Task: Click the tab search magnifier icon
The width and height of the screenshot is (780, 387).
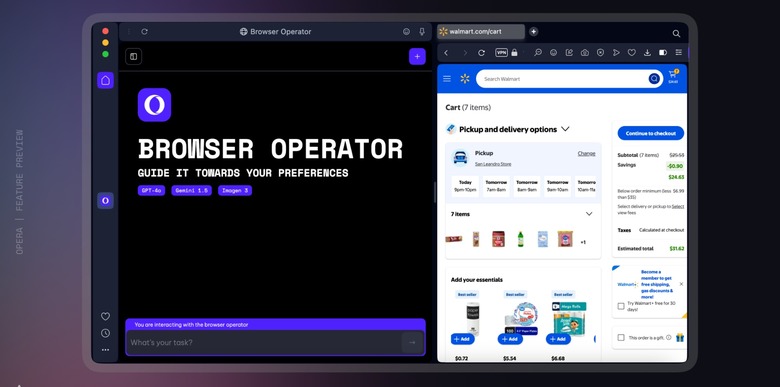Action: (676, 33)
